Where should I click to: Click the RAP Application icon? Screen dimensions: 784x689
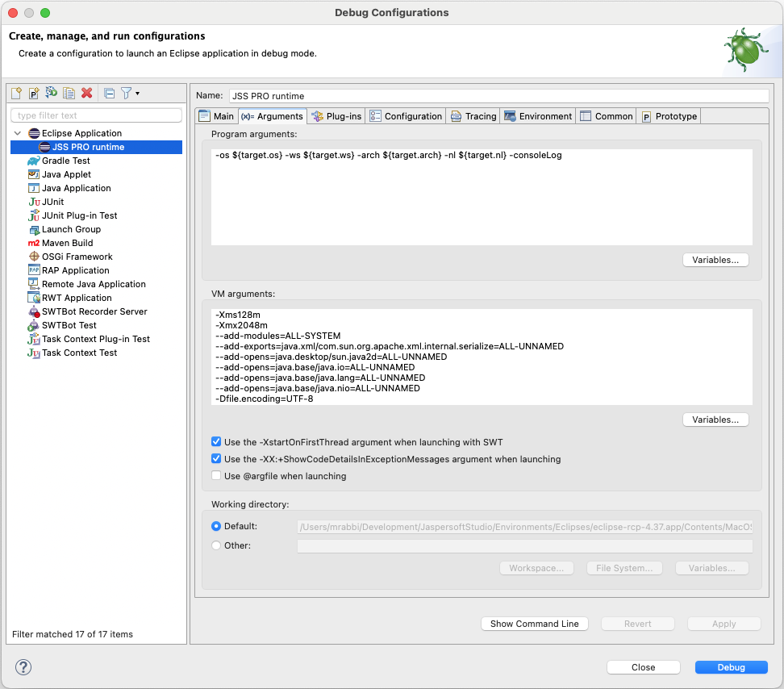tap(34, 270)
